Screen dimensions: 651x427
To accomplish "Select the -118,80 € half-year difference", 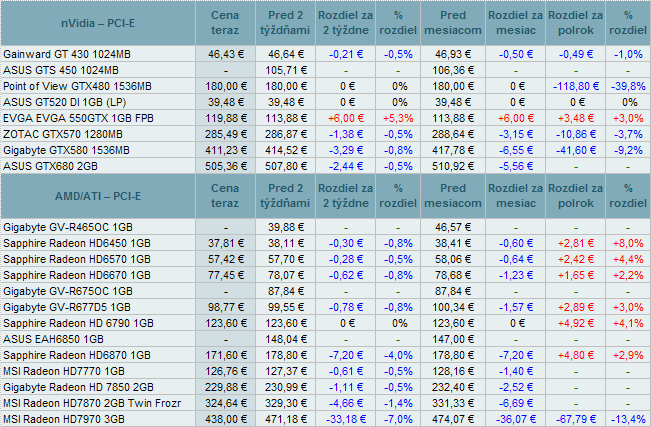I will pyautogui.click(x=576, y=86).
